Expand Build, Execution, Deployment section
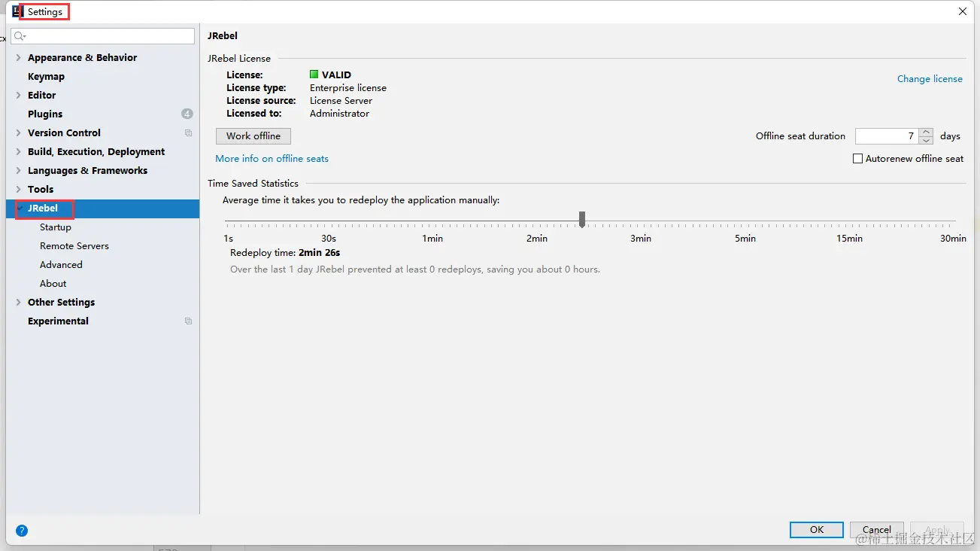 click(x=19, y=151)
